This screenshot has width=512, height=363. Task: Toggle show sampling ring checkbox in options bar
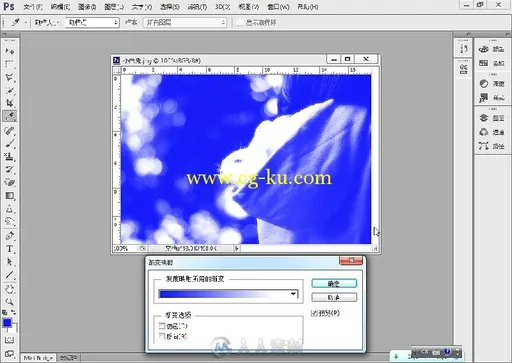coord(239,23)
